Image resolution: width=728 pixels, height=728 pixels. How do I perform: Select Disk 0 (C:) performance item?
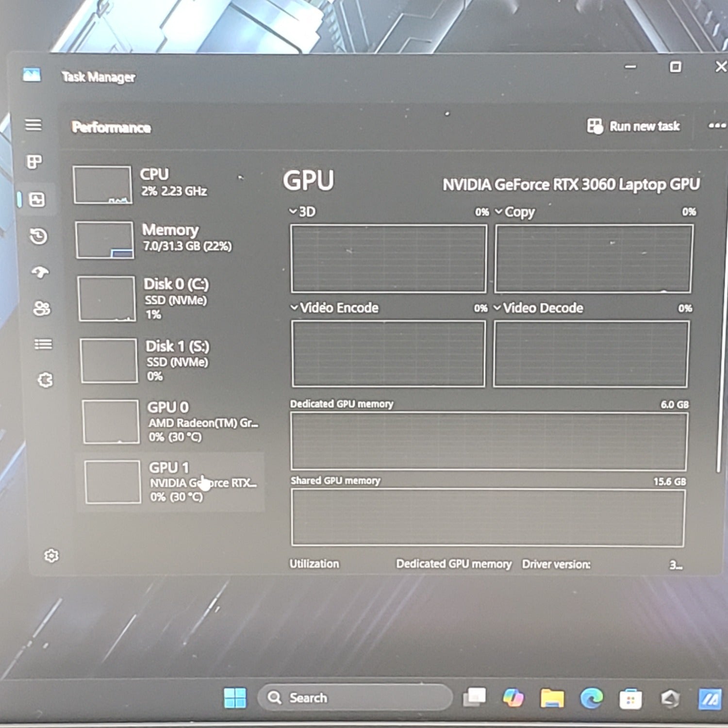click(x=170, y=298)
